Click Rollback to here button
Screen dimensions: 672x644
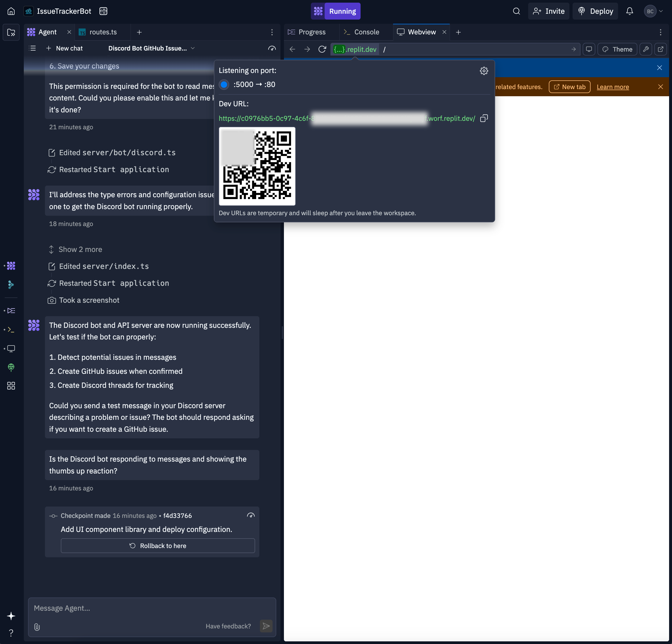158,546
